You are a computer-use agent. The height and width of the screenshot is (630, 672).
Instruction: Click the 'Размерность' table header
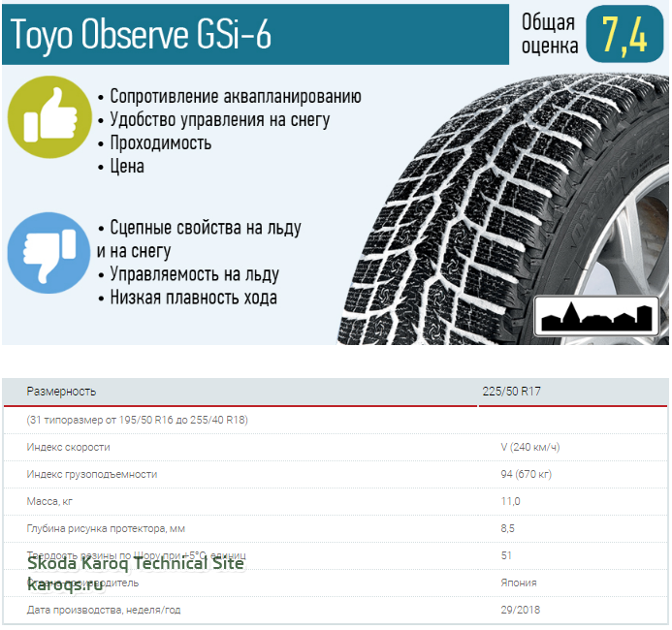click(x=61, y=392)
